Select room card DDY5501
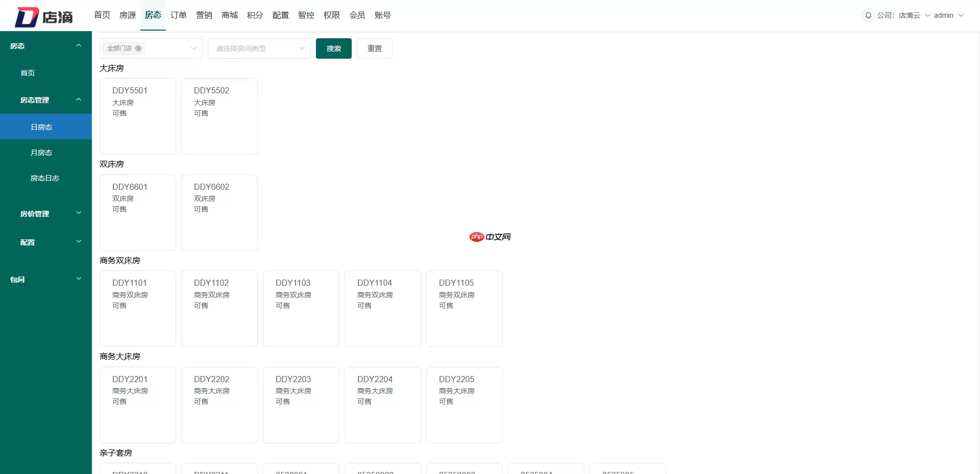 pos(137,116)
